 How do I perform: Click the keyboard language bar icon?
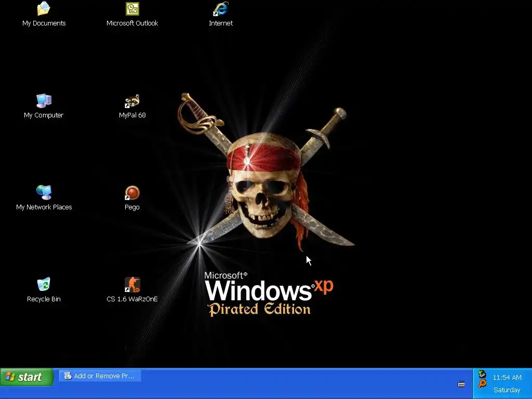(x=461, y=384)
